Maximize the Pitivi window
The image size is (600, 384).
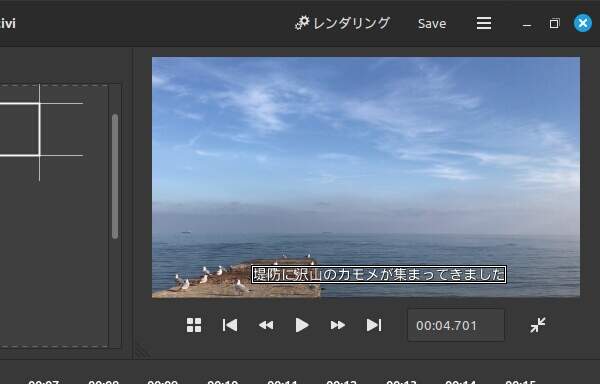tap(554, 24)
